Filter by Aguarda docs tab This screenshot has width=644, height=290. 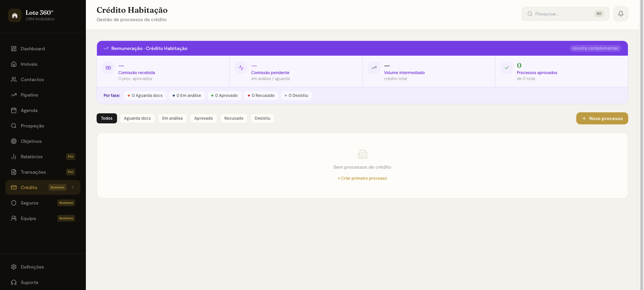[137, 118]
